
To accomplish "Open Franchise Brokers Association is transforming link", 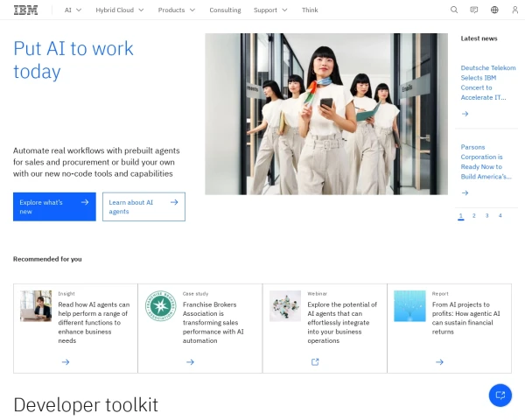I will (213, 323).
